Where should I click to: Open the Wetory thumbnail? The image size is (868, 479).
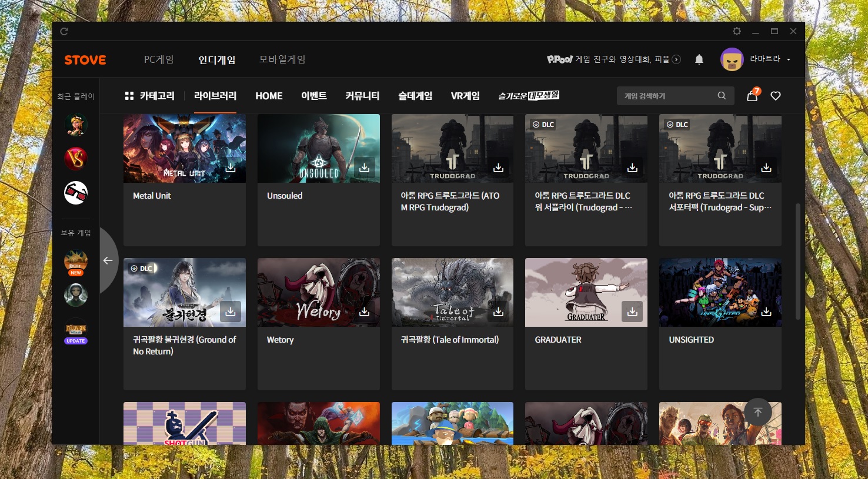pyautogui.click(x=319, y=292)
